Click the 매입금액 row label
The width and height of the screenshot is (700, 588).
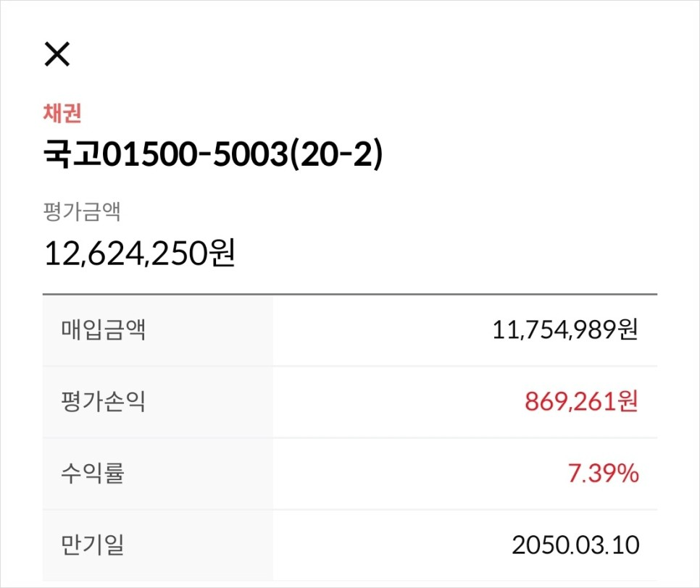pyautogui.click(x=103, y=330)
